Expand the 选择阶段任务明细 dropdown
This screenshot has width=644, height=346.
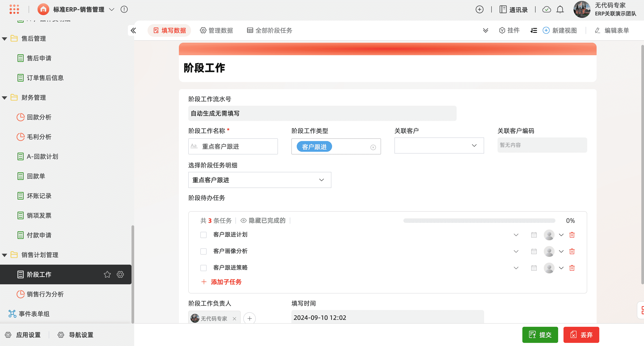(x=259, y=180)
